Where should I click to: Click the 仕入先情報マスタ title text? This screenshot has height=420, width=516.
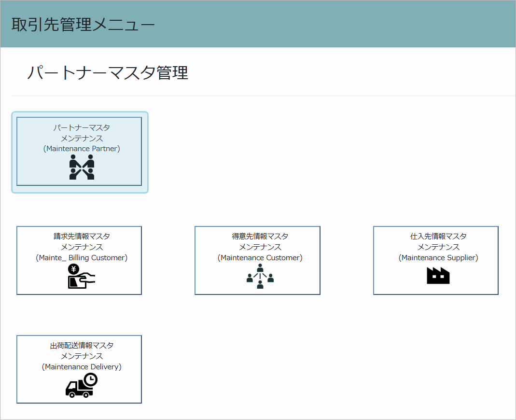[x=438, y=237]
